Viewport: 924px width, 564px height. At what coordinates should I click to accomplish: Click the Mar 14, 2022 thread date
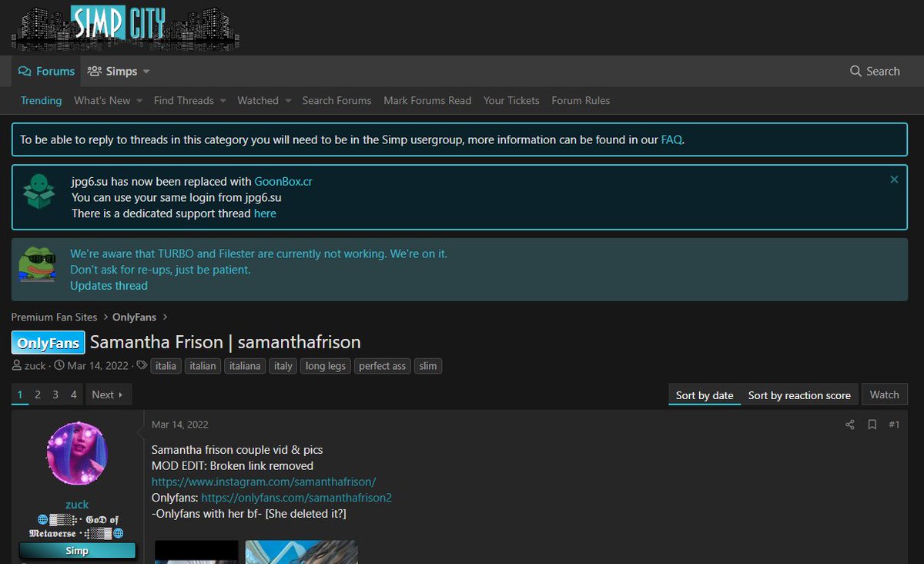[98, 366]
